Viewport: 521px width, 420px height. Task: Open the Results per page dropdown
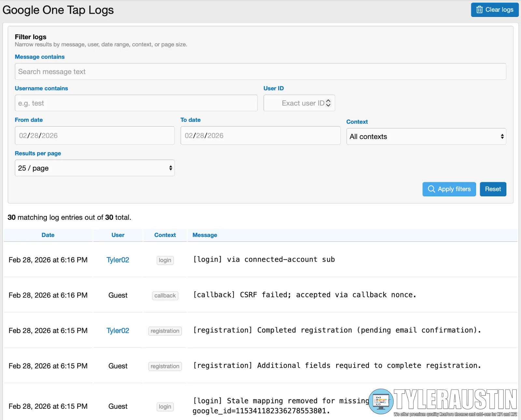click(95, 168)
